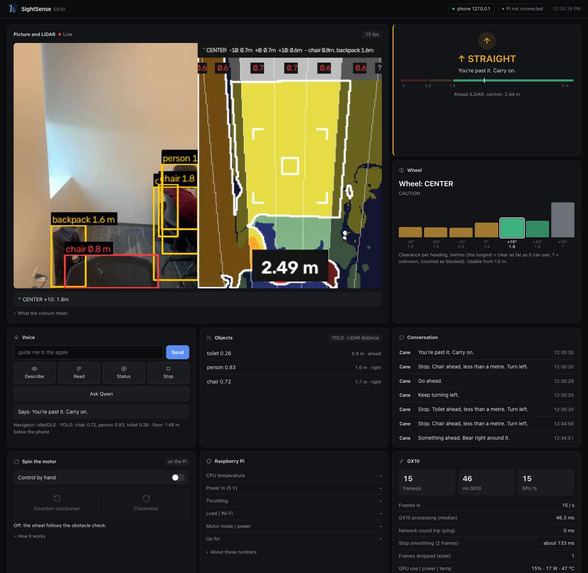Click the voice command input field
Screen dimensions: 588x573
click(x=88, y=352)
